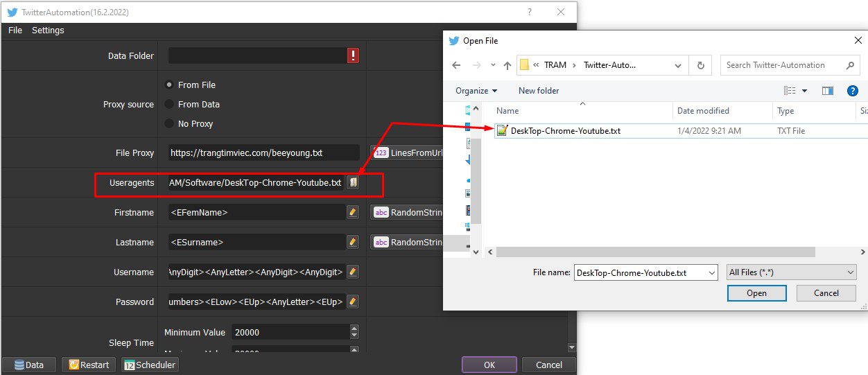Viewport: 868px width, 375px height.
Task: Select No Proxy option
Action: pos(169,123)
